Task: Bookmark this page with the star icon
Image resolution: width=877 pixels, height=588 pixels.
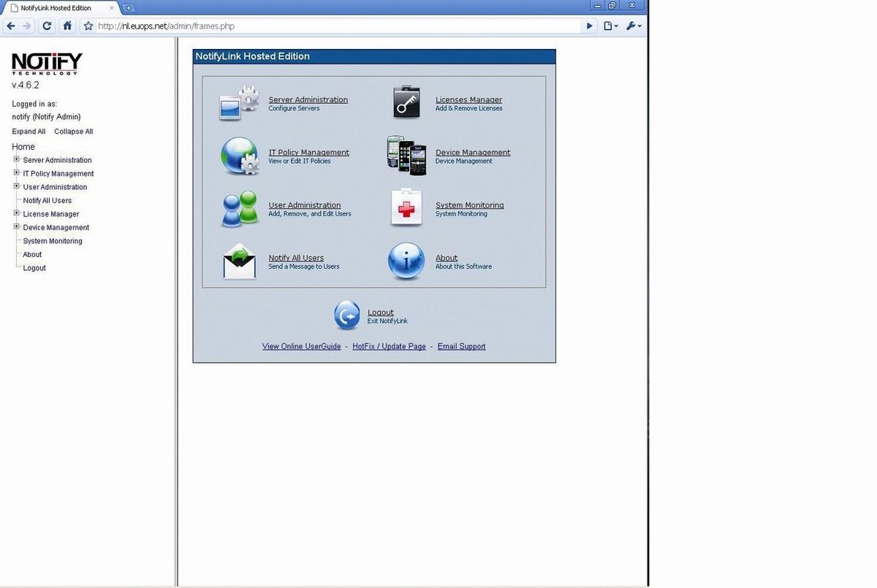Action: (88, 26)
